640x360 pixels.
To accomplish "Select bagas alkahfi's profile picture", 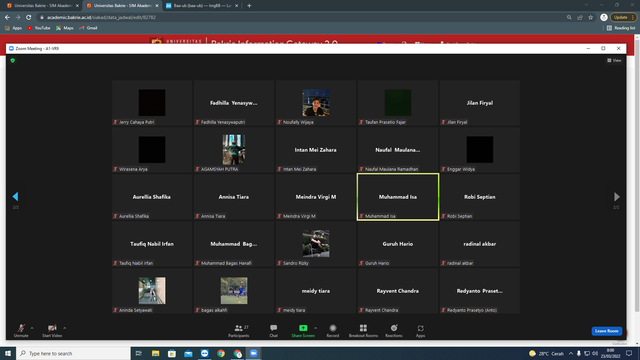I will click(x=234, y=291).
